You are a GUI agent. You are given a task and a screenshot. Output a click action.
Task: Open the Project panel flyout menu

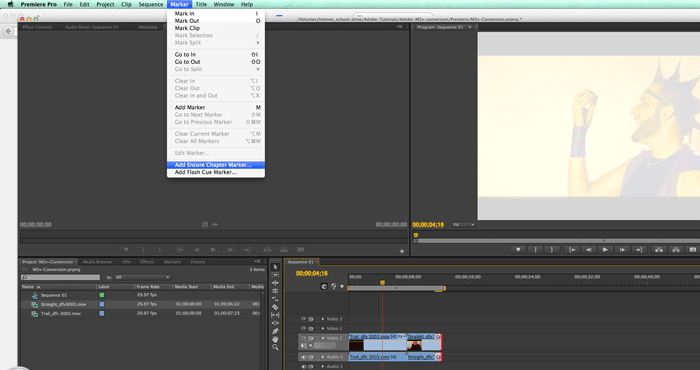(257, 262)
